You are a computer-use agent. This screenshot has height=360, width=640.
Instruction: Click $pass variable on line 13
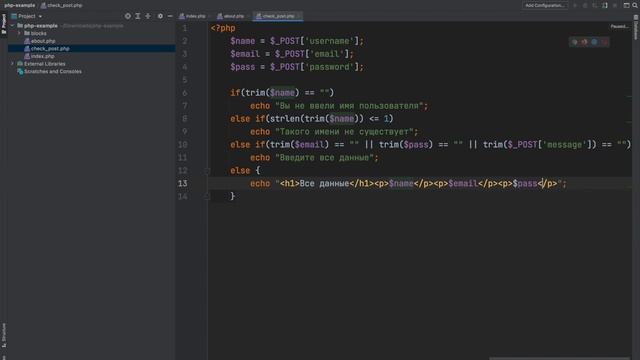point(525,184)
